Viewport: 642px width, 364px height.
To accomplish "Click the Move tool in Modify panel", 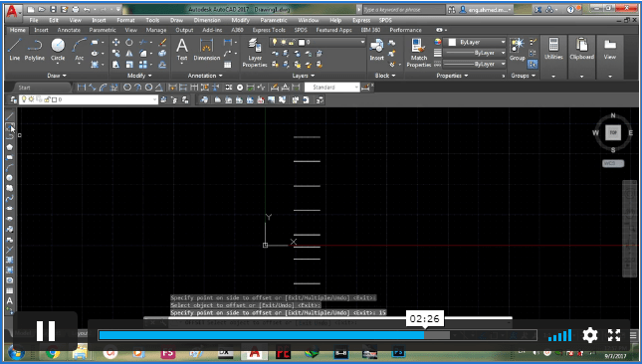I will point(115,42).
